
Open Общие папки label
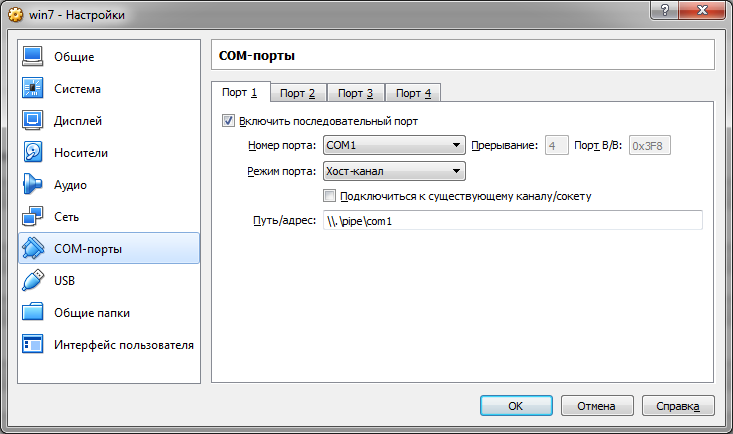pos(92,313)
